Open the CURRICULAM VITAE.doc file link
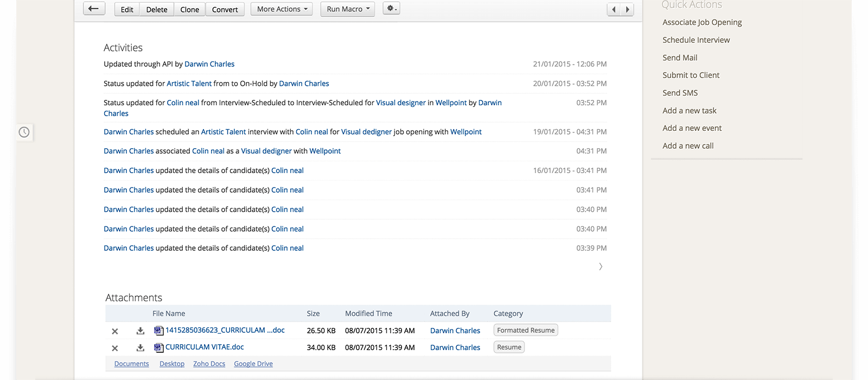The image size is (868, 380). (x=205, y=347)
